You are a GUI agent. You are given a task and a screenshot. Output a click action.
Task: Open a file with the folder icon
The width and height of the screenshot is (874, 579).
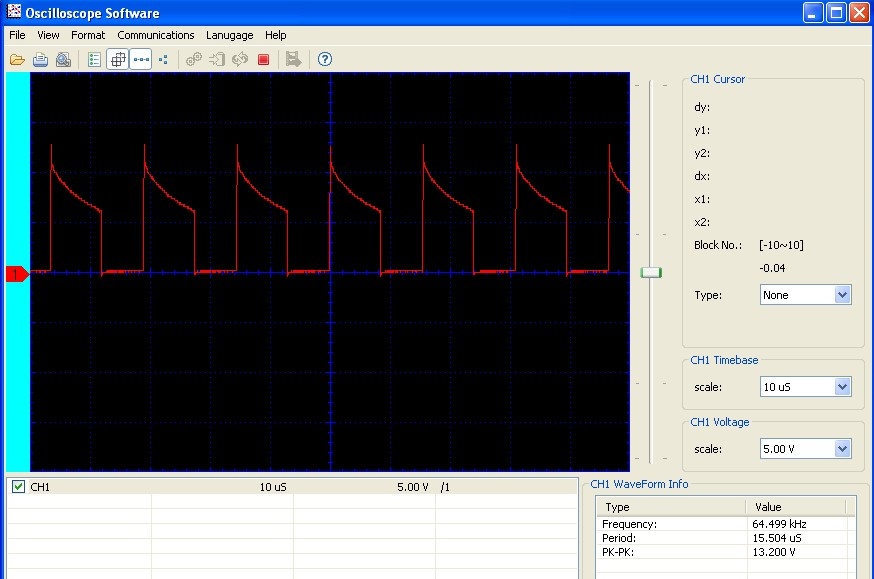(17, 60)
